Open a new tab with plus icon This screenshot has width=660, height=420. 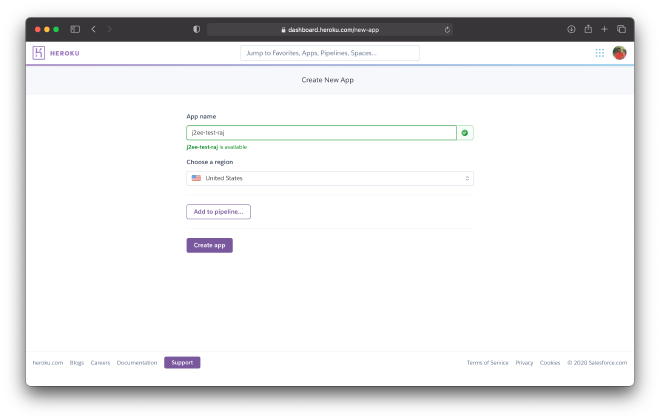(604, 29)
